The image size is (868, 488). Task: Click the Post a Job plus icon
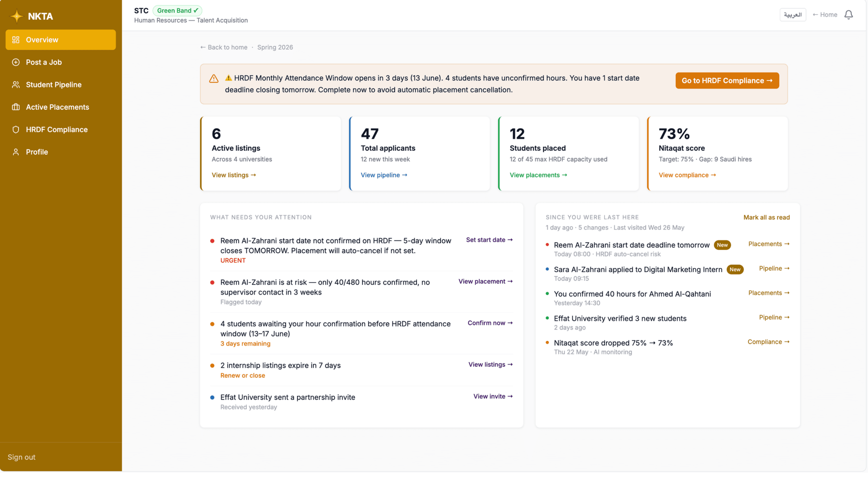(16, 62)
